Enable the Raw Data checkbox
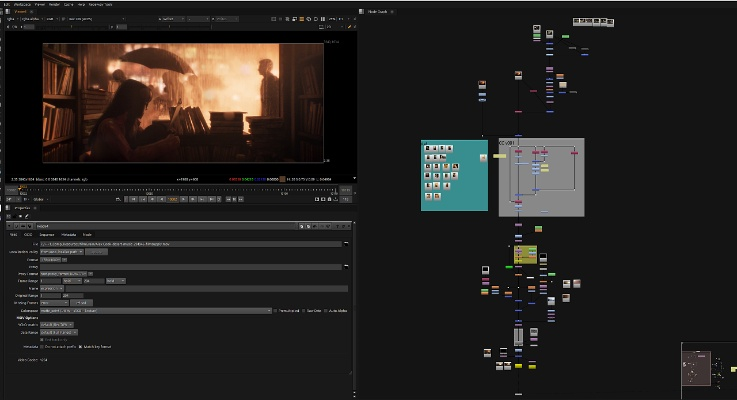The width and height of the screenshot is (737, 400). point(301,310)
